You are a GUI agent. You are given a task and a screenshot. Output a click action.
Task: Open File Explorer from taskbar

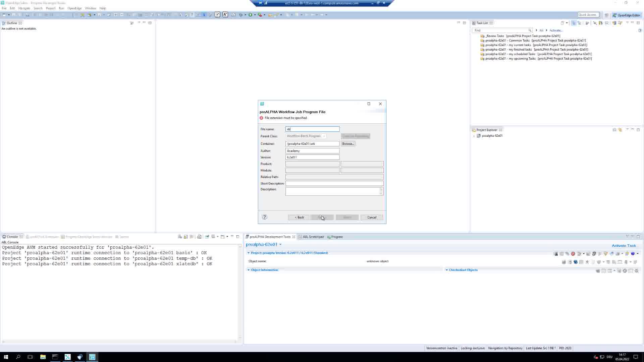point(43,357)
